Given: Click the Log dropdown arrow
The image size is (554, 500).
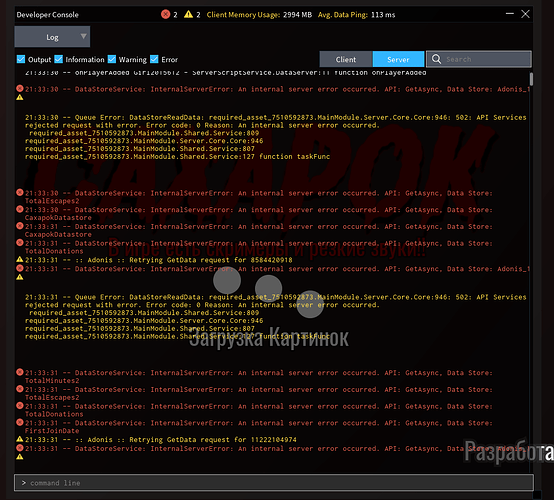Looking at the screenshot, I should (83, 36).
